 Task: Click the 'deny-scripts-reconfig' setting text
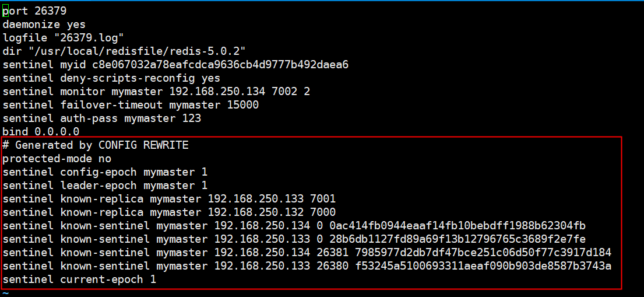[x=127, y=78]
